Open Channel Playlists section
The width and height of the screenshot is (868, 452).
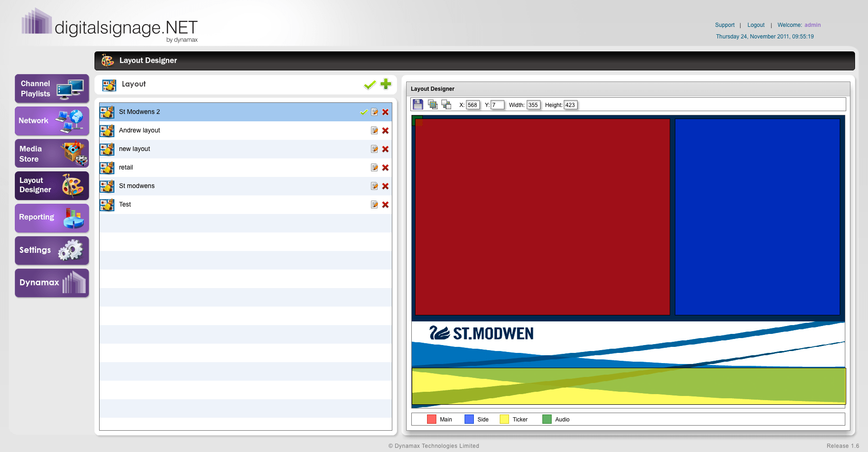pos(52,88)
